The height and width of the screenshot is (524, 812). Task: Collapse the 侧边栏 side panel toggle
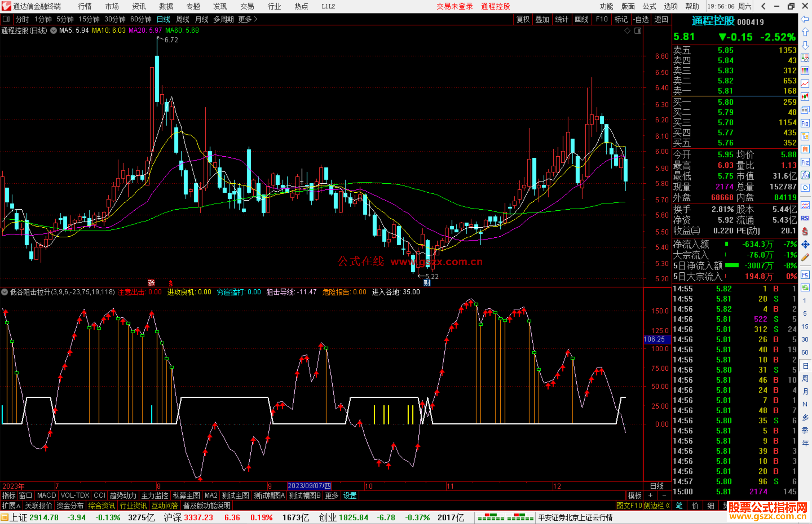pyautogui.click(x=657, y=506)
